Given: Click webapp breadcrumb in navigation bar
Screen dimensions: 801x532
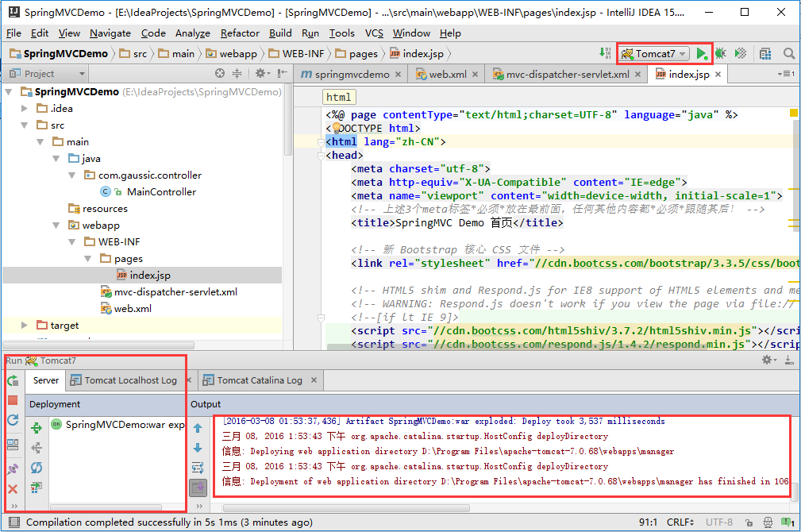Looking at the screenshot, I should (x=238, y=54).
